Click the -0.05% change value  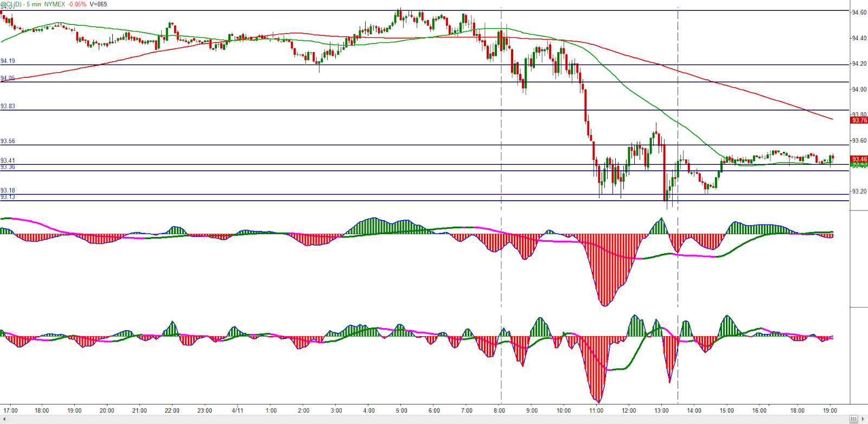77,4
